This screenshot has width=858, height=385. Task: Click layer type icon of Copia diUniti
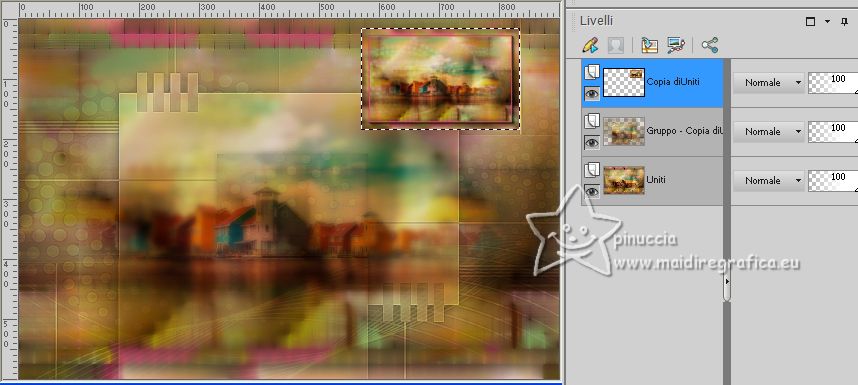click(x=592, y=72)
